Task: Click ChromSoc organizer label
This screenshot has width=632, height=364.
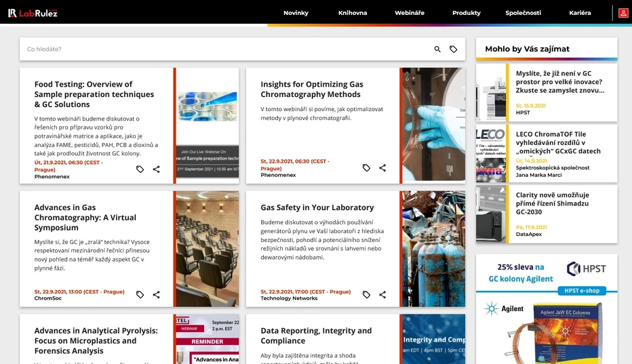Action: pyautogui.click(x=48, y=298)
